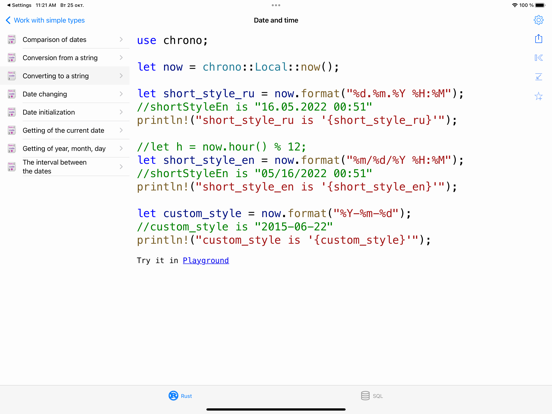The width and height of the screenshot is (552, 414).
Task: Expand Conversion from a string chevron
Action: (121, 57)
